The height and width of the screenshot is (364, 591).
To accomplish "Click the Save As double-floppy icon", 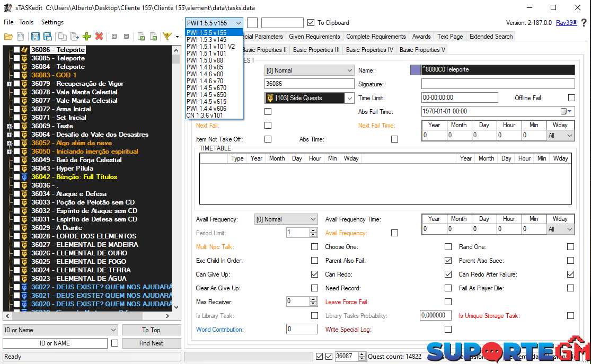I will click(48, 37).
